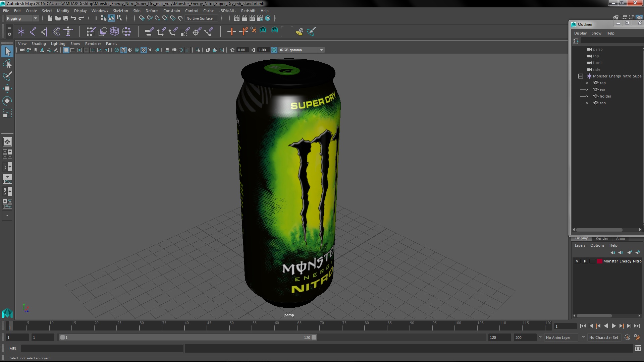The height and width of the screenshot is (362, 644).
Task: Create a new scene via the toolbar
Action: tap(50, 18)
